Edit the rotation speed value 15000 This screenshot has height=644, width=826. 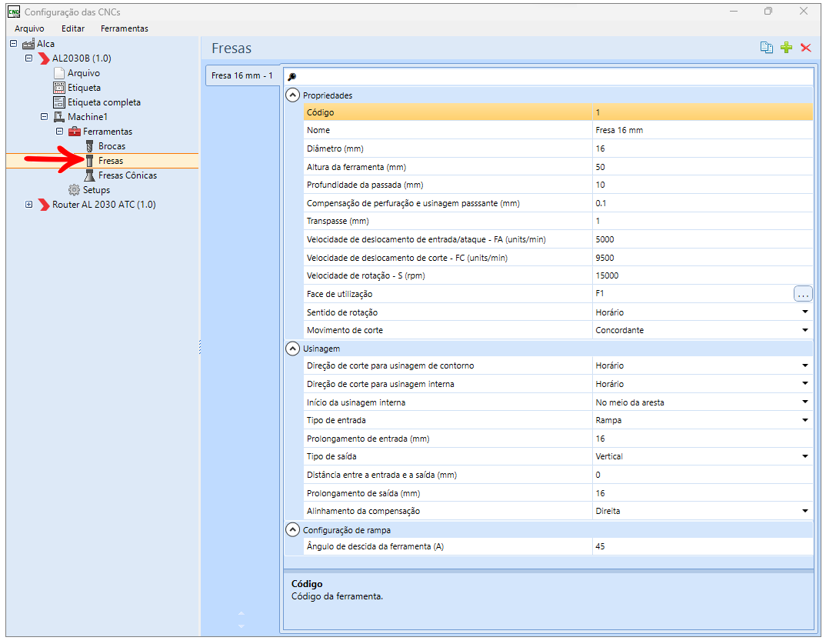coord(702,275)
